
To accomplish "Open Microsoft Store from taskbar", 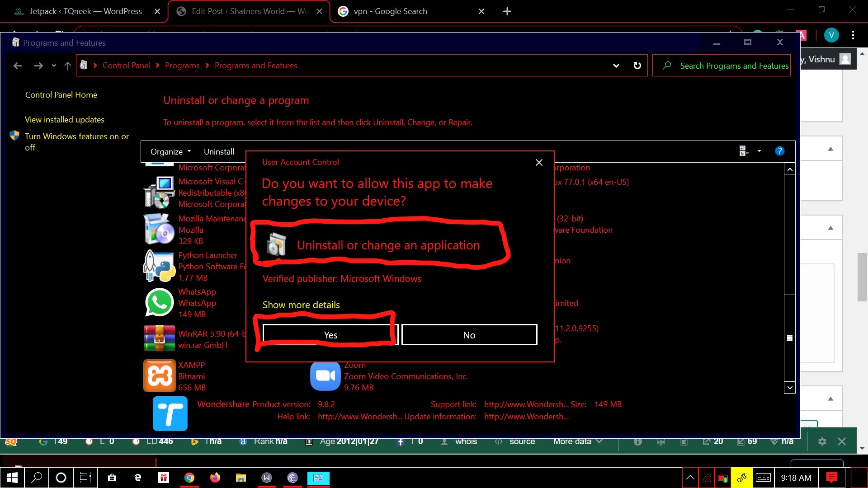I will [112, 478].
